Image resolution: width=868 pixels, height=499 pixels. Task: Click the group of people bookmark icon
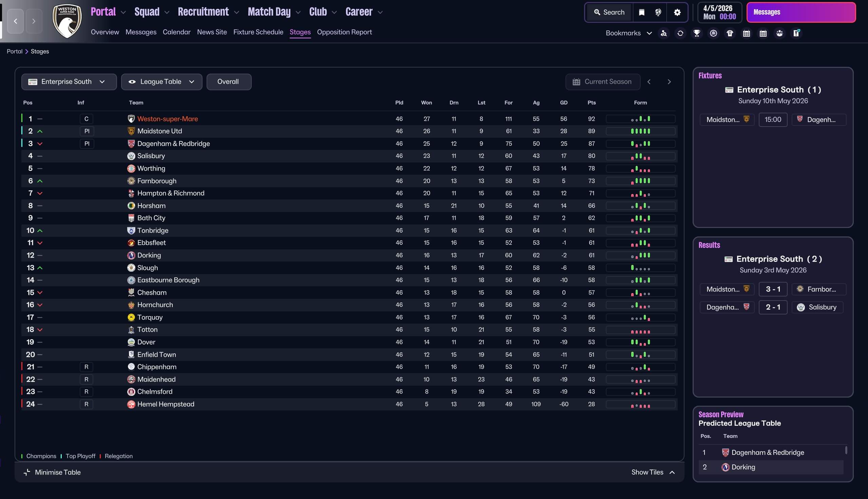pos(779,33)
